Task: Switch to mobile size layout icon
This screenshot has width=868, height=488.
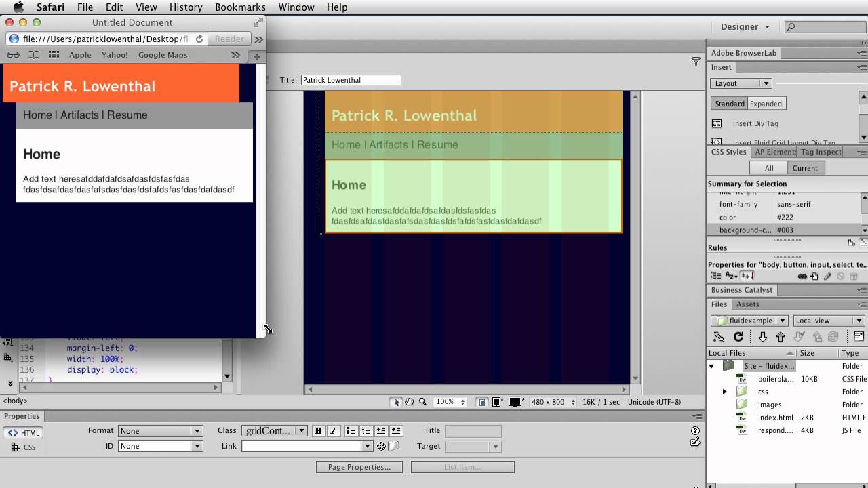Action: pyautogui.click(x=482, y=402)
